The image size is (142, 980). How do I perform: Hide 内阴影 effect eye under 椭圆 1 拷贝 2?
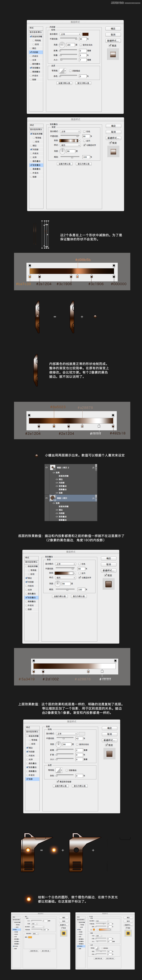click(57, 483)
